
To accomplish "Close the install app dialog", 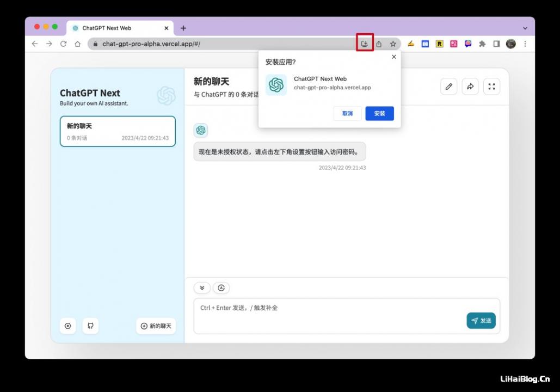I will tap(394, 57).
